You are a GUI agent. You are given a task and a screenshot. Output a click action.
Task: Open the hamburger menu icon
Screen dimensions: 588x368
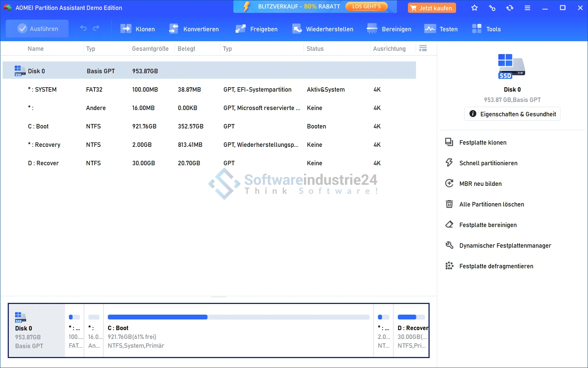[x=527, y=8]
